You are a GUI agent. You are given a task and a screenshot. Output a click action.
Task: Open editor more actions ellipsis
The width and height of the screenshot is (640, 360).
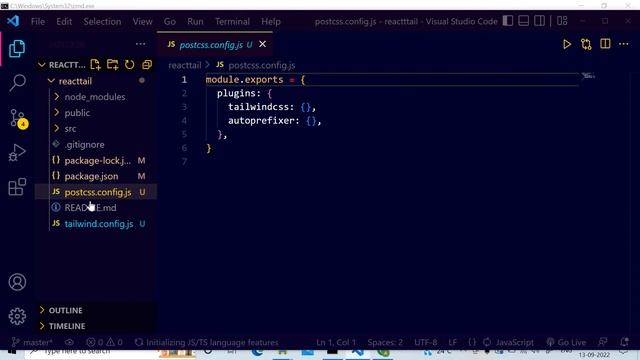(624, 44)
